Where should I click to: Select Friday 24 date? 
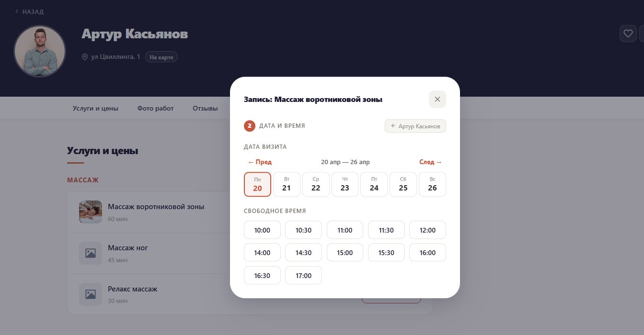coord(374,184)
